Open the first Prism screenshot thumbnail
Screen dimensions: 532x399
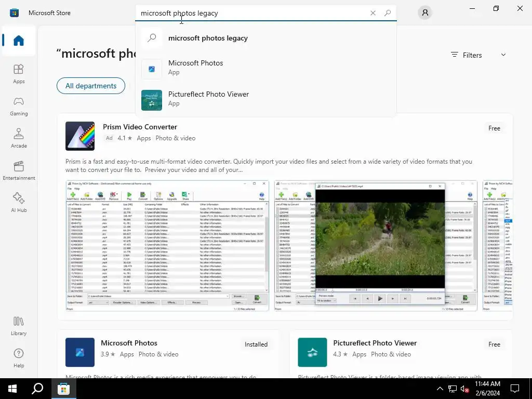pos(167,246)
